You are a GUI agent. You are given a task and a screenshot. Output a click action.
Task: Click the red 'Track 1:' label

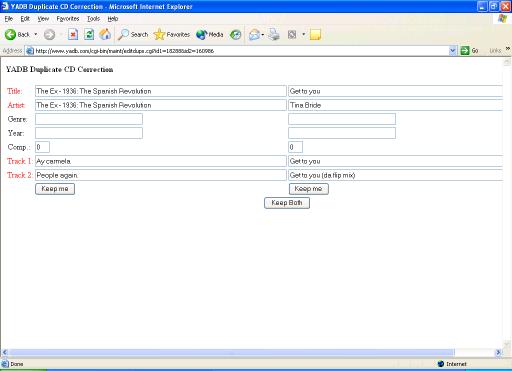click(20, 161)
